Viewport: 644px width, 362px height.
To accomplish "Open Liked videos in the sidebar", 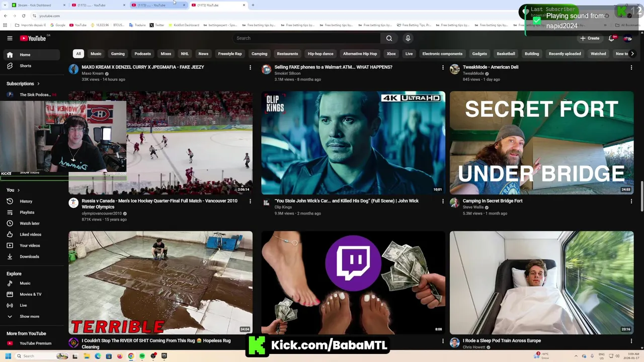I will [x=32, y=234].
